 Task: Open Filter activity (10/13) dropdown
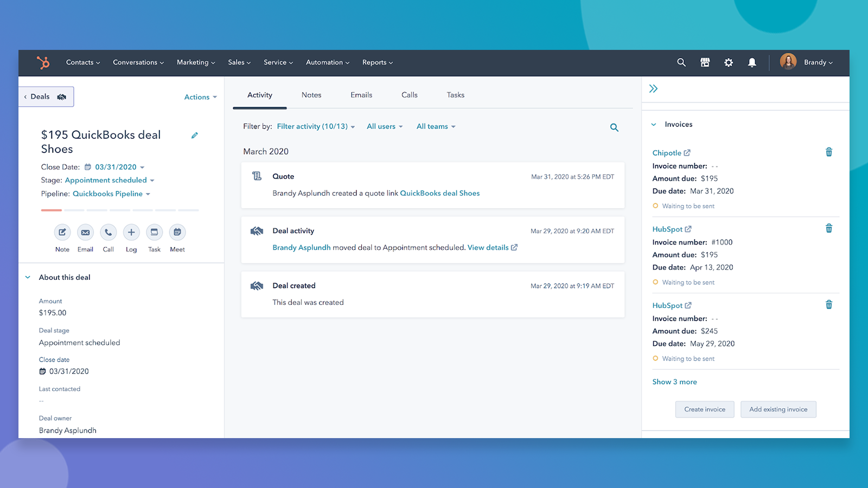316,126
